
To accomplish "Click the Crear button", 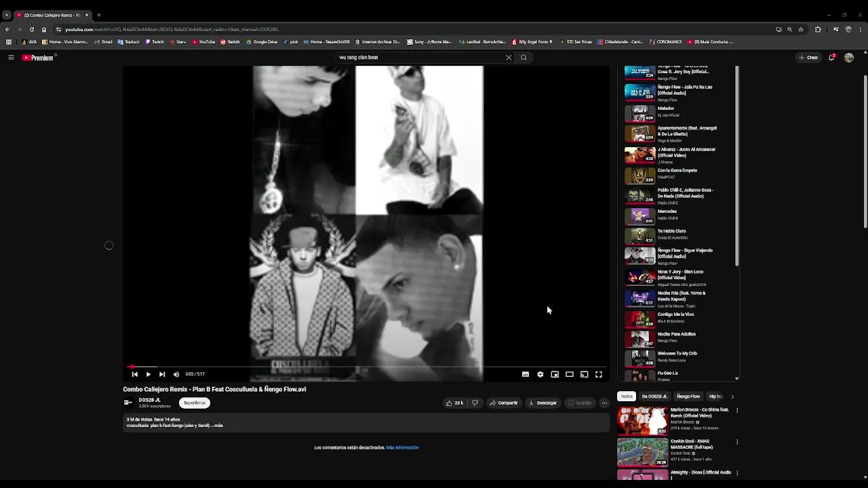I will click(x=808, y=58).
